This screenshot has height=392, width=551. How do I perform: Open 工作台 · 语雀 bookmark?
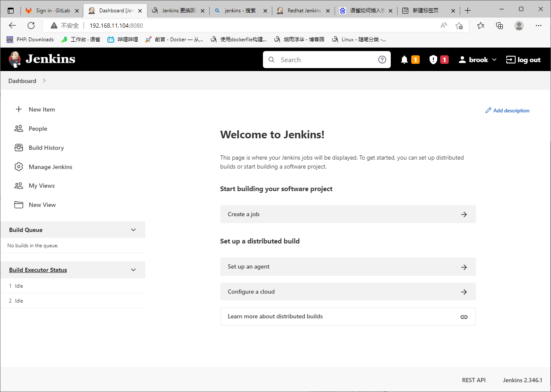tap(81, 40)
